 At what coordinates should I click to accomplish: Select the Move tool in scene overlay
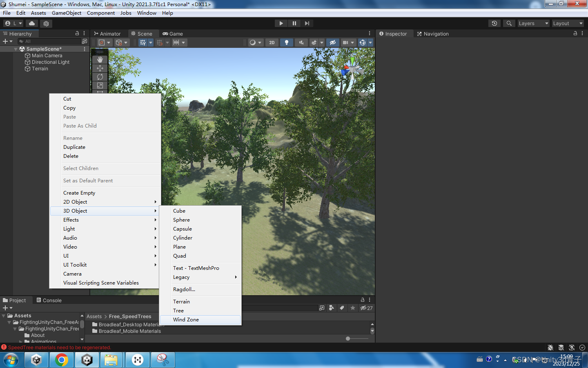point(100,68)
